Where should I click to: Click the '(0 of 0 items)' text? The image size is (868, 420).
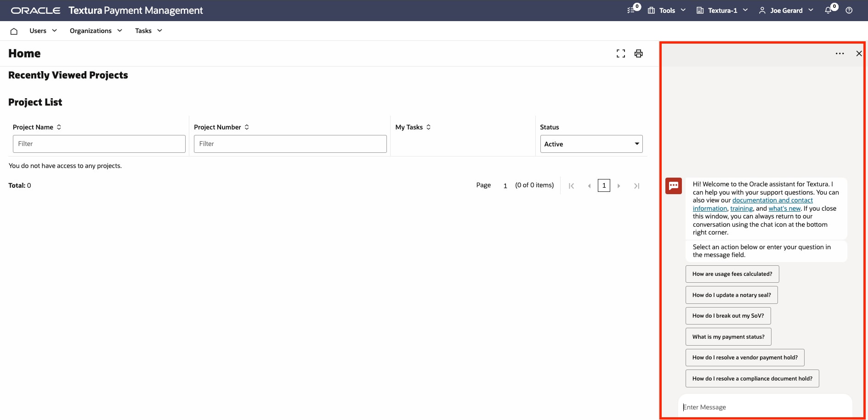click(x=534, y=185)
